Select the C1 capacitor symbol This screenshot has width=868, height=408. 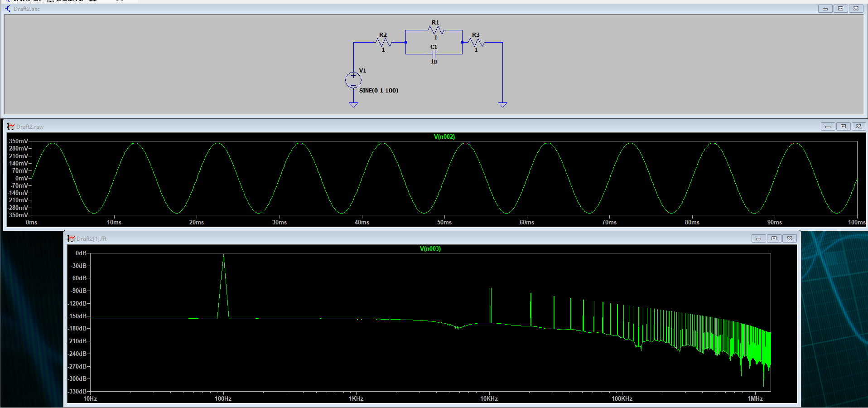point(434,54)
